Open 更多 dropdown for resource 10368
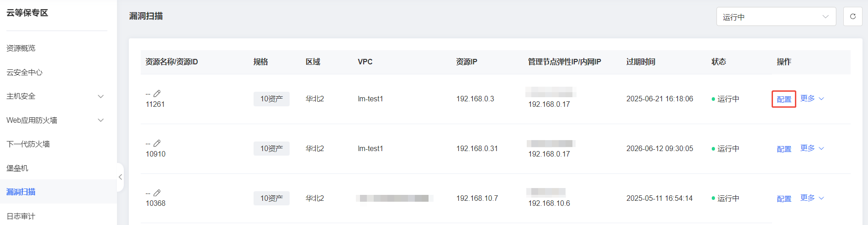 click(812, 198)
